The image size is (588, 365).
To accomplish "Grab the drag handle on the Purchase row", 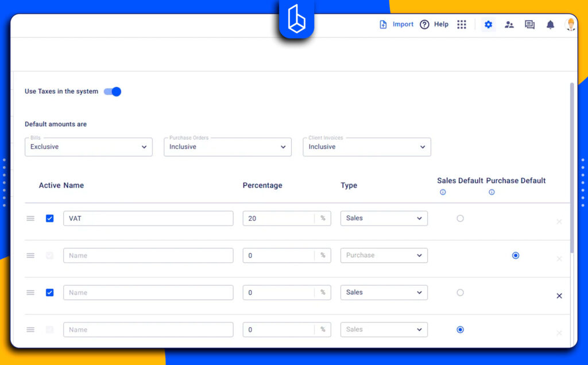I will pyautogui.click(x=30, y=255).
